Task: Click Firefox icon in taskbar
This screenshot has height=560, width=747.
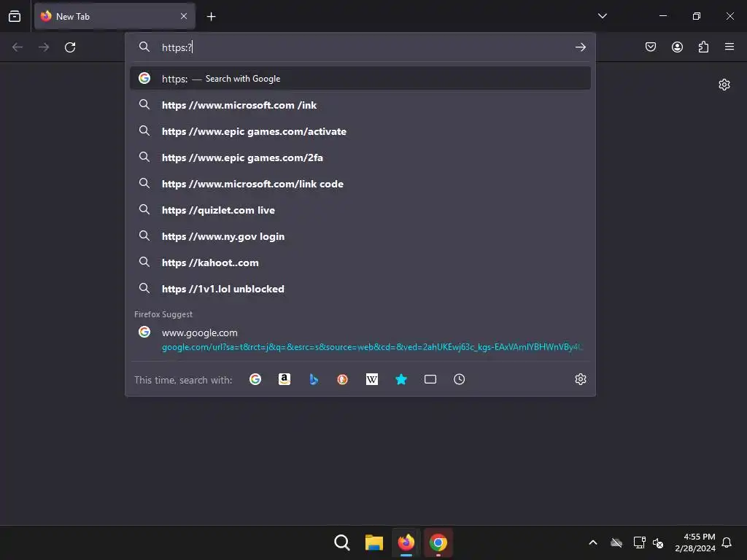Action: click(x=406, y=542)
